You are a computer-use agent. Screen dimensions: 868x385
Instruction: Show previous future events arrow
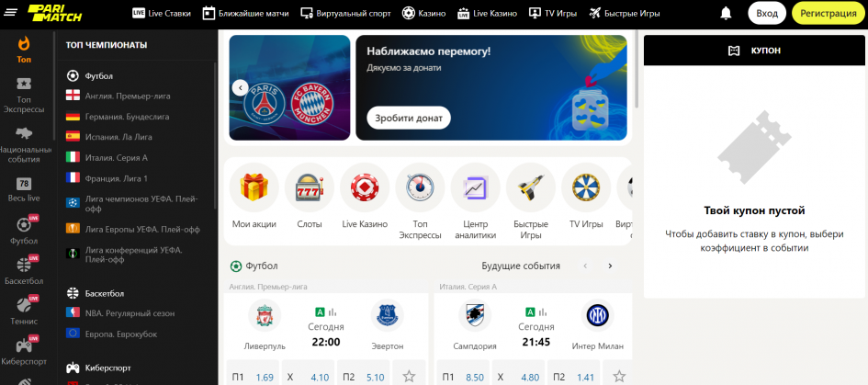pyautogui.click(x=585, y=266)
